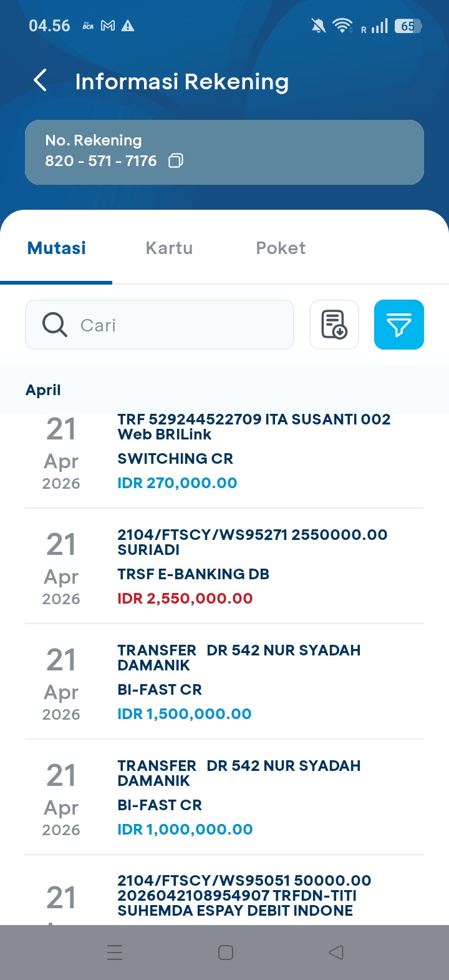The width and height of the screenshot is (449, 980).
Task: Open the Poket tab
Action: point(281,248)
